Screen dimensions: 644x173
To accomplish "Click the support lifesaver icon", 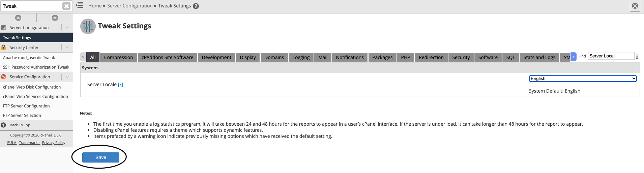I will (x=635, y=6).
